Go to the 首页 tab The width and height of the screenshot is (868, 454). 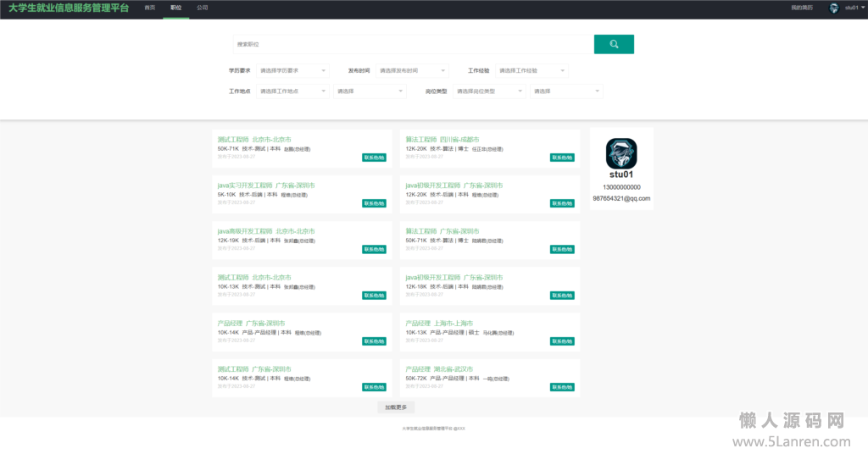coord(150,8)
